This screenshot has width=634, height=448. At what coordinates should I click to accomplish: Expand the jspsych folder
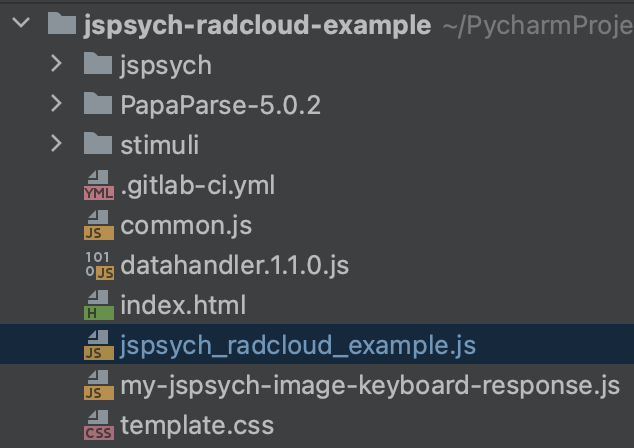[x=56, y=66]
